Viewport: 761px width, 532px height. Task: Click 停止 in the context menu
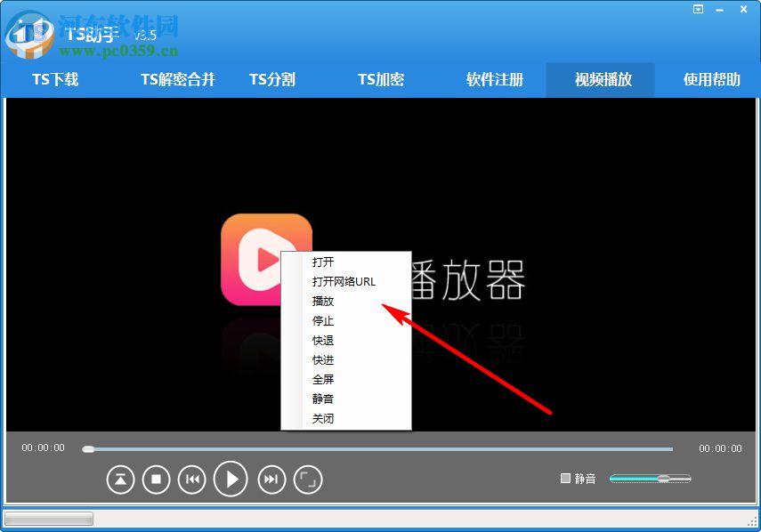click(x=321, y=320)
